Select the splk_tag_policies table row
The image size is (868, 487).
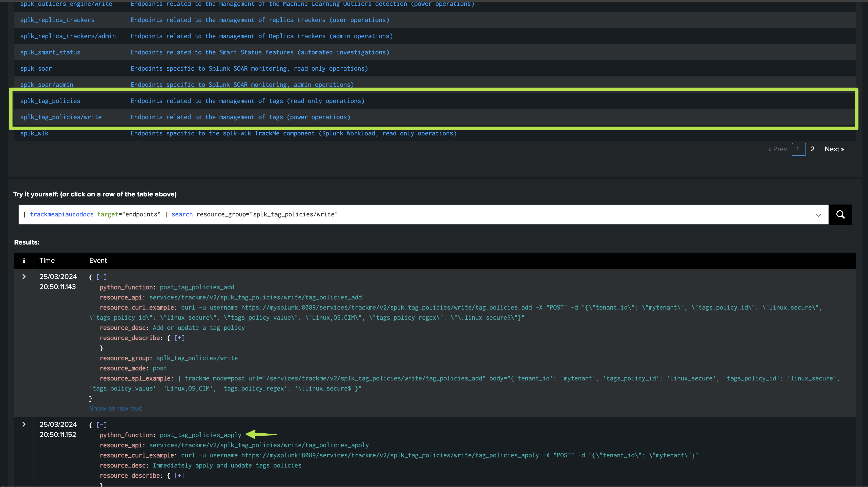coord(50,101)
